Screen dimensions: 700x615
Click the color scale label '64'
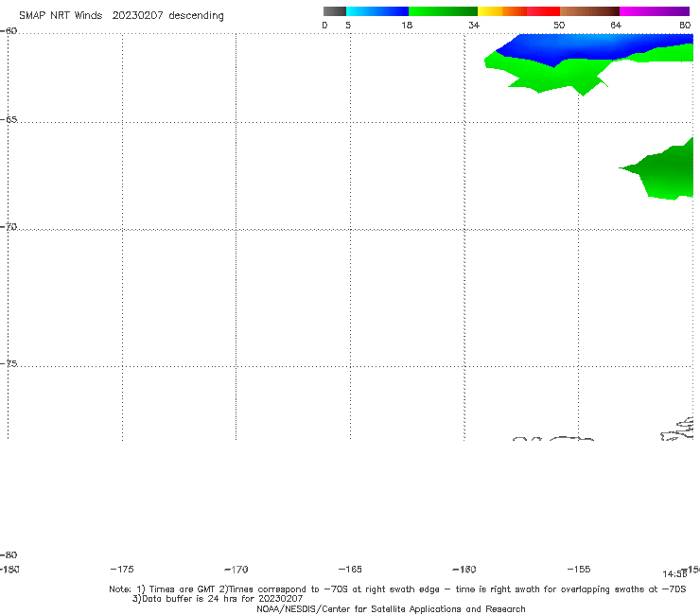[x=616, y=25]
